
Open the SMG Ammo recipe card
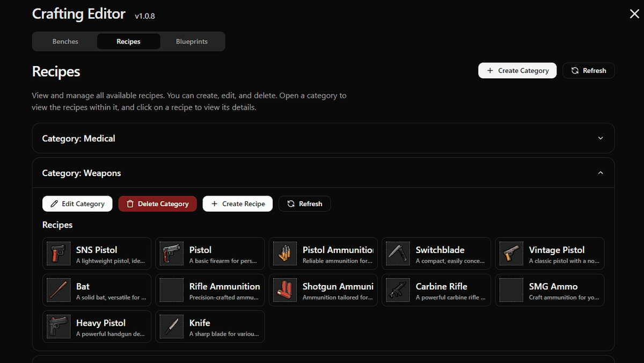coord(550,289)
